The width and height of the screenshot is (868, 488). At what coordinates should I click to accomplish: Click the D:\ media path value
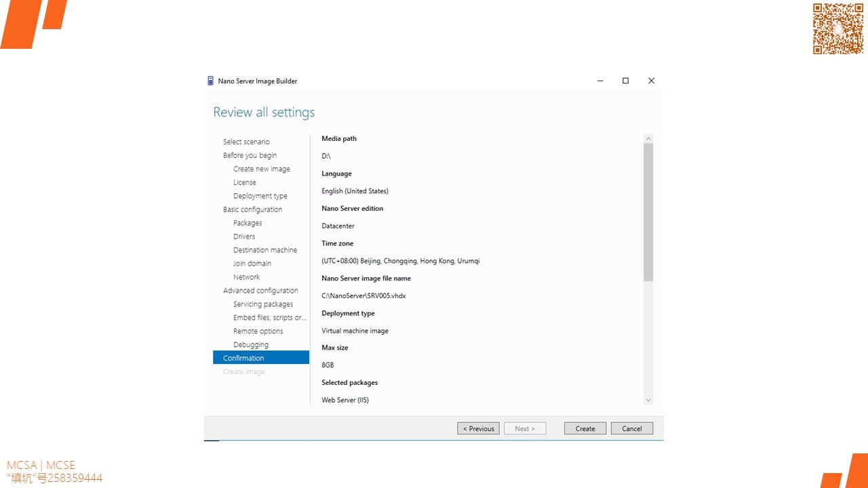tap(325, 156)
